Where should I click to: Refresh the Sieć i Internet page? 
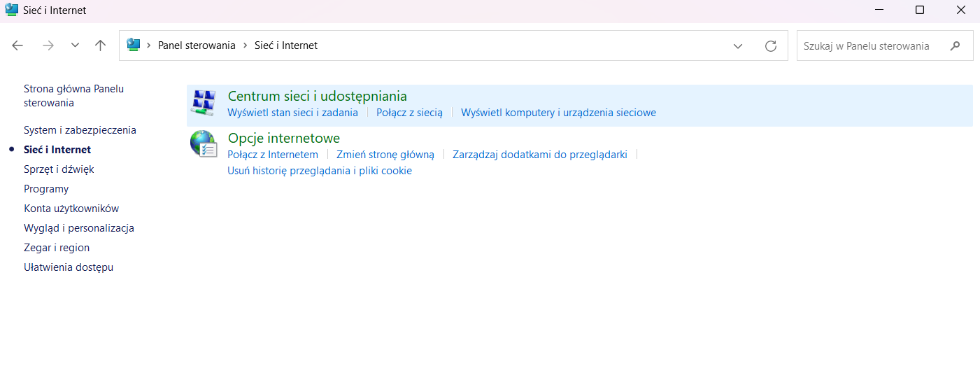771,46
